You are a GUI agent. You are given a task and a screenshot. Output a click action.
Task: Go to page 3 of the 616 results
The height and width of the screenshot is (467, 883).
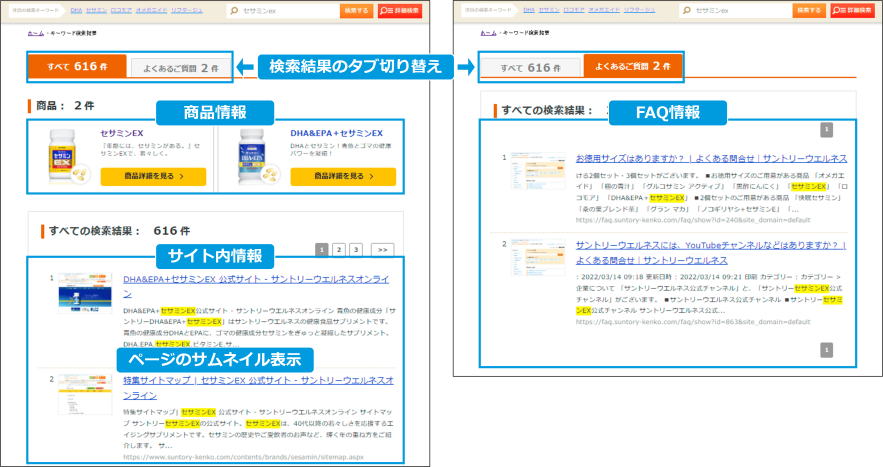pyautogui.click(x=356, y=250)
